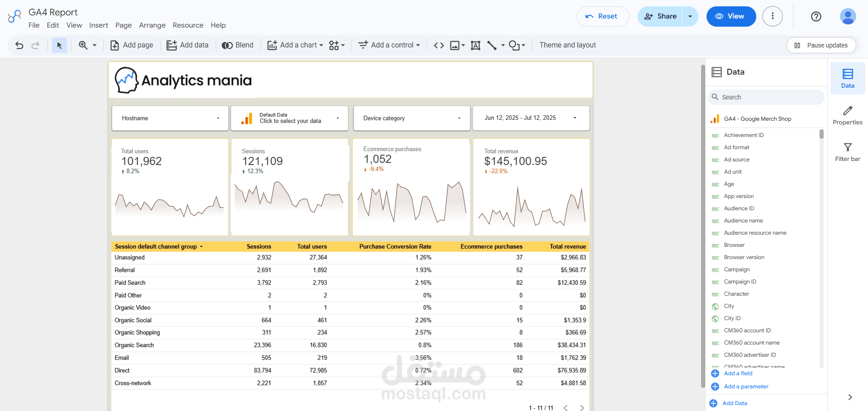Open the Default Data source selector
The height and width of the screenshot is (411, 868).
289,118
